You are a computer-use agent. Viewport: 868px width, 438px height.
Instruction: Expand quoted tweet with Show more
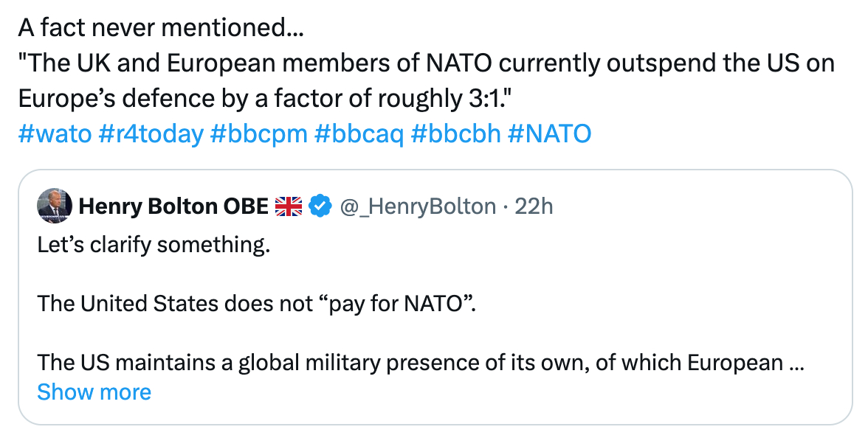click(x=94, y=392)
